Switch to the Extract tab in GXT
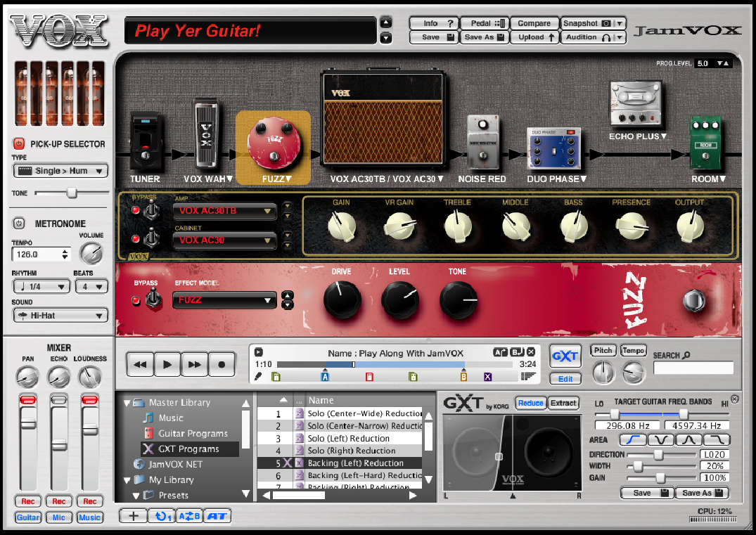 point(563,403)
